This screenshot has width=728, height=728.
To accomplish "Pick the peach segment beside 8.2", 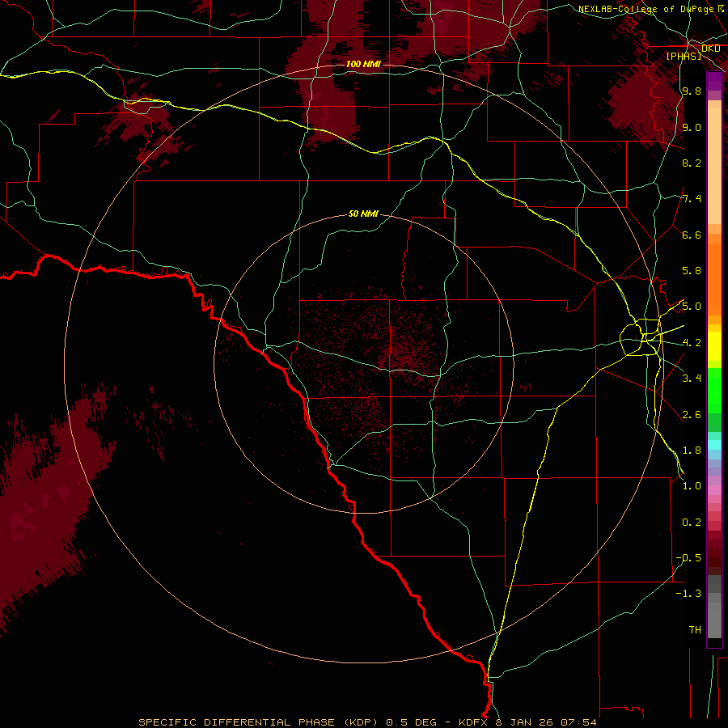I will 714,166.
